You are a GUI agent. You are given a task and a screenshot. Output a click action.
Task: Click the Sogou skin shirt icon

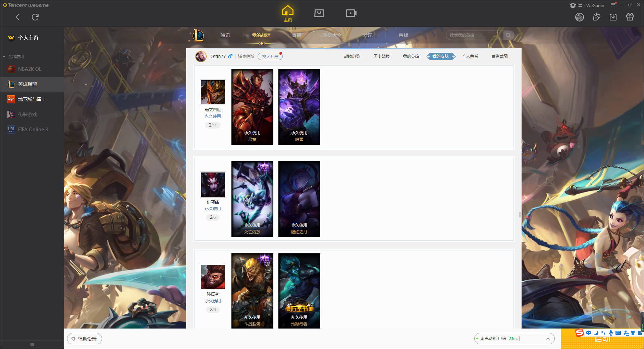click(x=633, y=333)
